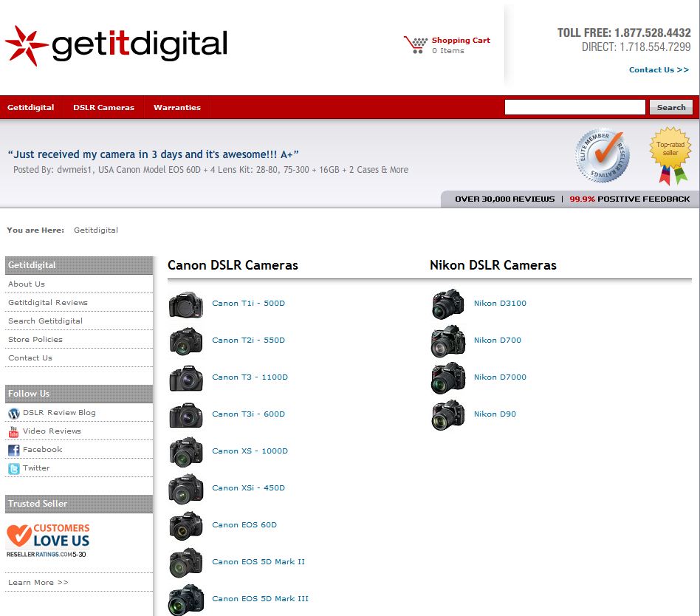Click the Customers Love Us banner
Viewport: 700px width, 616px height.
(x=48, y=540)
